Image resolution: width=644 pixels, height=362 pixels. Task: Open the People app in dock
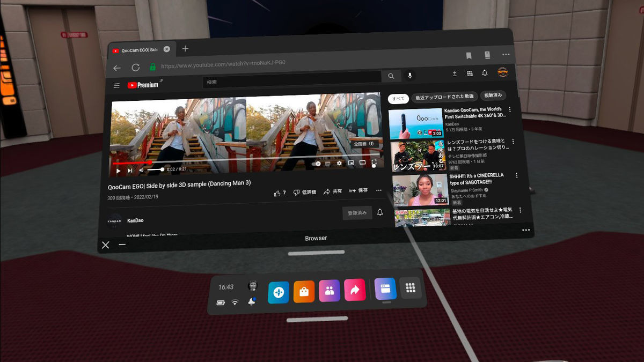330,291
